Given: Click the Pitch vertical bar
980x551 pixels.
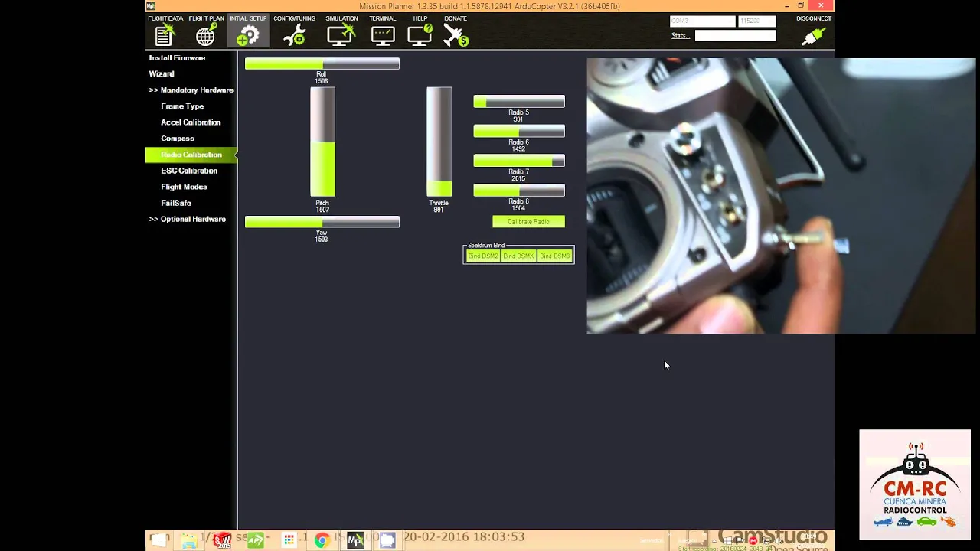Looking at the screenshot, I should (x=322, y=142).
